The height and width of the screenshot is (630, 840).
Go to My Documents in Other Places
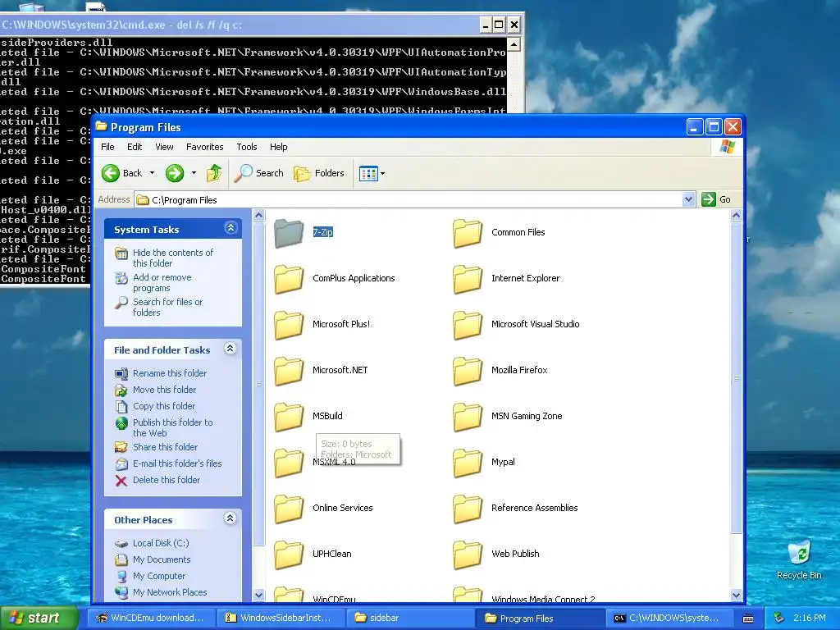[162, 559]
